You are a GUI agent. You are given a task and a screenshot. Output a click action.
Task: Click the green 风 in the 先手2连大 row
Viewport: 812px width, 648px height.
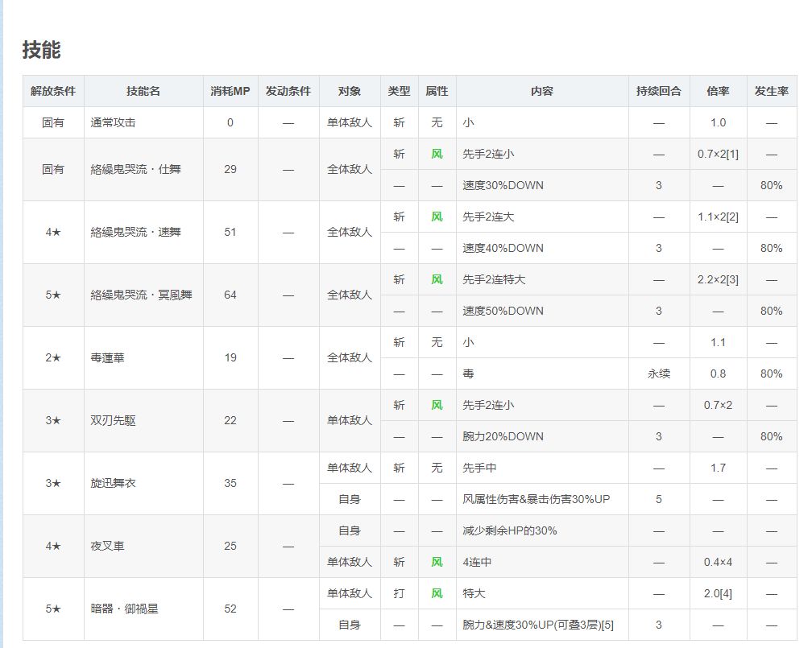[437, 217]
